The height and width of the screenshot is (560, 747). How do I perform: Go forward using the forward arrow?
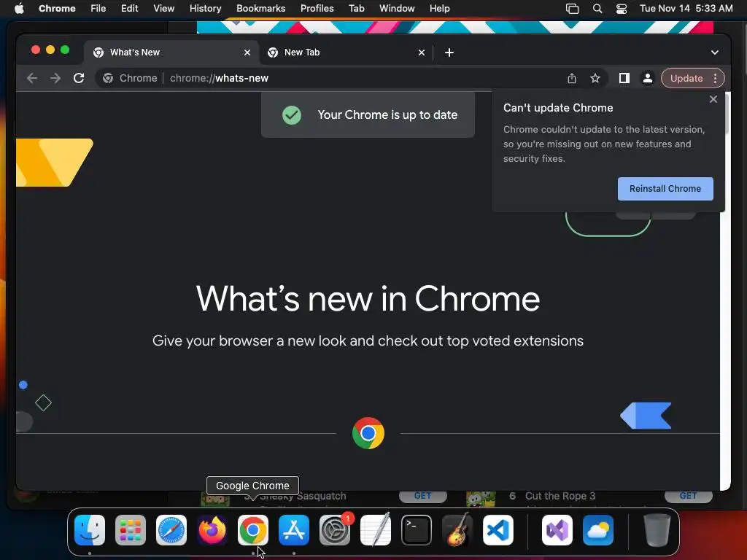(x=55, y=78)
